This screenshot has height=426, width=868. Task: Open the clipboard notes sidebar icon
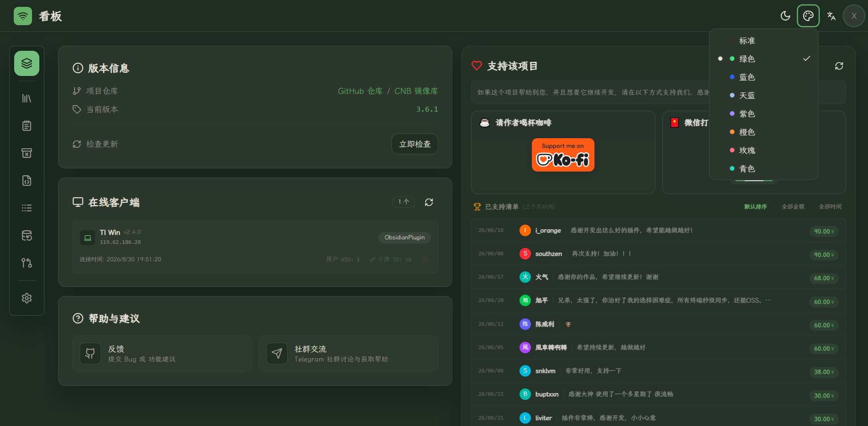tap(27, 126)
